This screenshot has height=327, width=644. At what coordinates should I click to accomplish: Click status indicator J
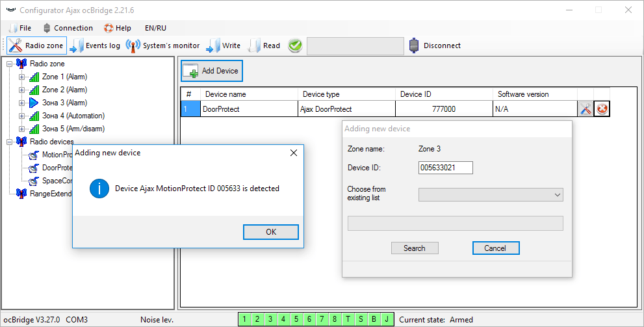tap(387, 319)
